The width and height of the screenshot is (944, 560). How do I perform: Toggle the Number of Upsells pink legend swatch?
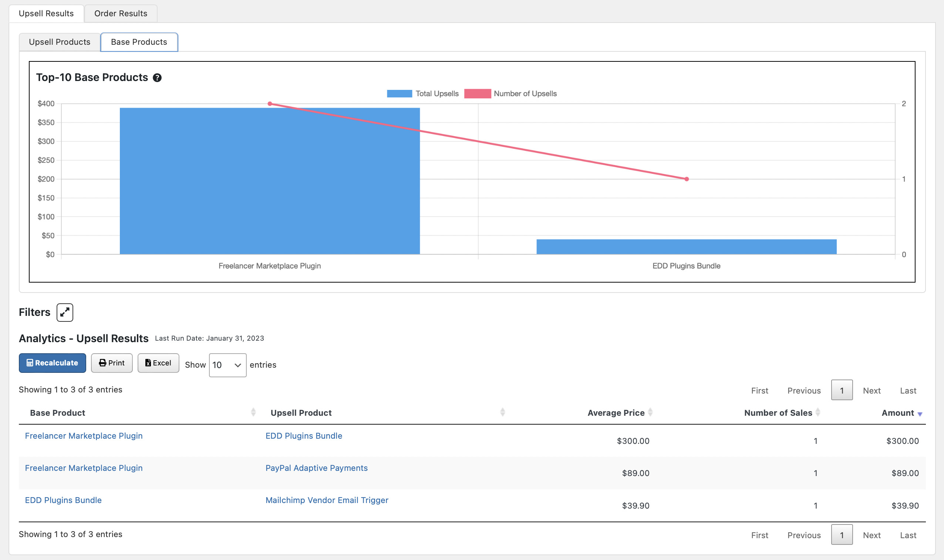coord(478,94)
